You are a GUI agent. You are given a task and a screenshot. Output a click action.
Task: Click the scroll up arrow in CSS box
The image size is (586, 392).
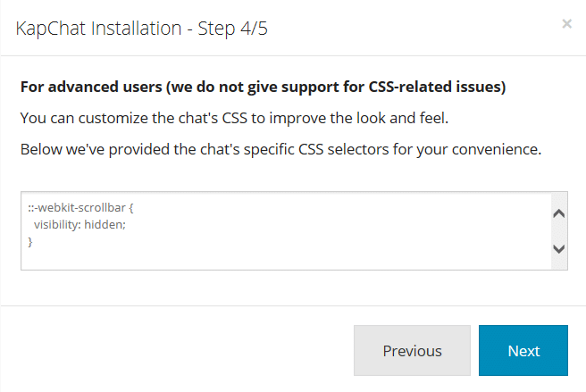(559, 214)
